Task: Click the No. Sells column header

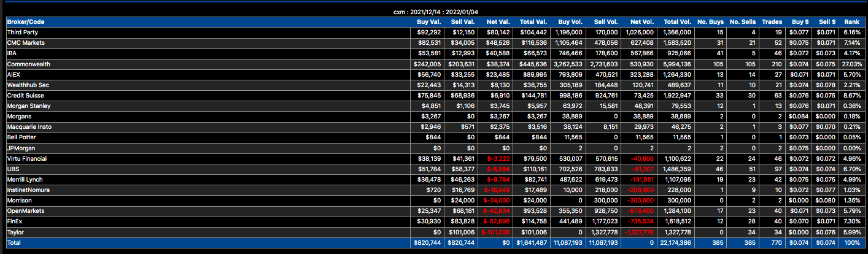Action: [x=744, y=22]
